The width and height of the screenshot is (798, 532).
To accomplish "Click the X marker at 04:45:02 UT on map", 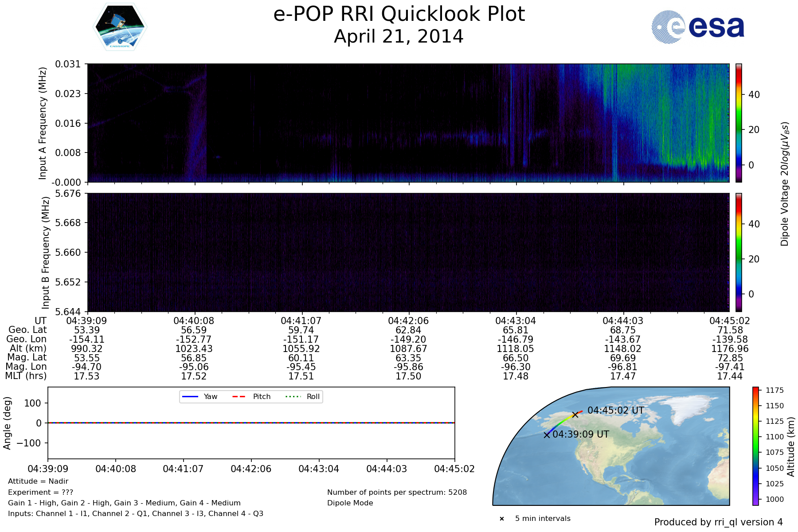I will (x=575, y=415).
